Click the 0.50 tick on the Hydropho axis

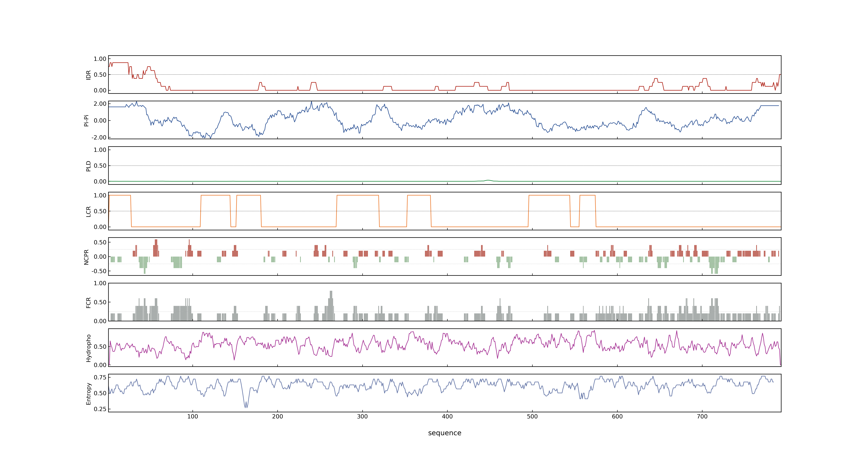pyautogui.click(x=100, y=347)
